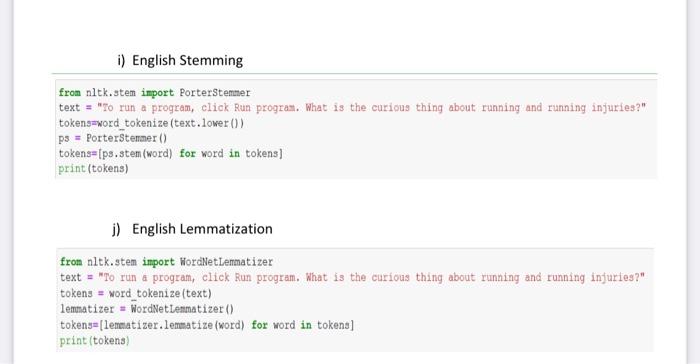
Task: Click the lemmatizer = WordNetLemmatizer() line
Action: click(x=147, y=309)
